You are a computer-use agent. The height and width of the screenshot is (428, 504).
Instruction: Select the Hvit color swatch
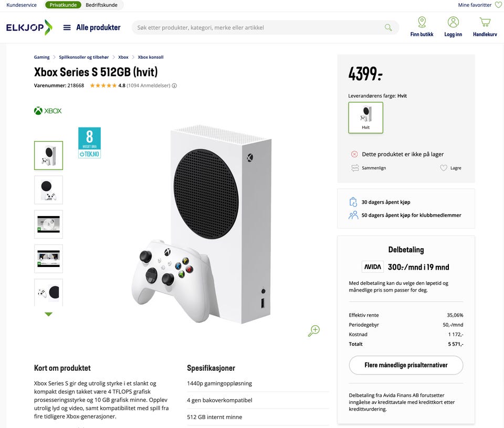[366, 117]
